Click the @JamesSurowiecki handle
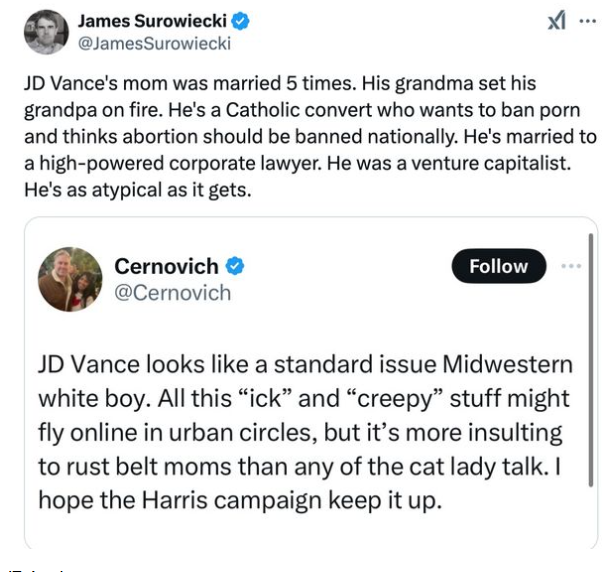The width and height of the screenshot is (611, 572). point(154,43)
